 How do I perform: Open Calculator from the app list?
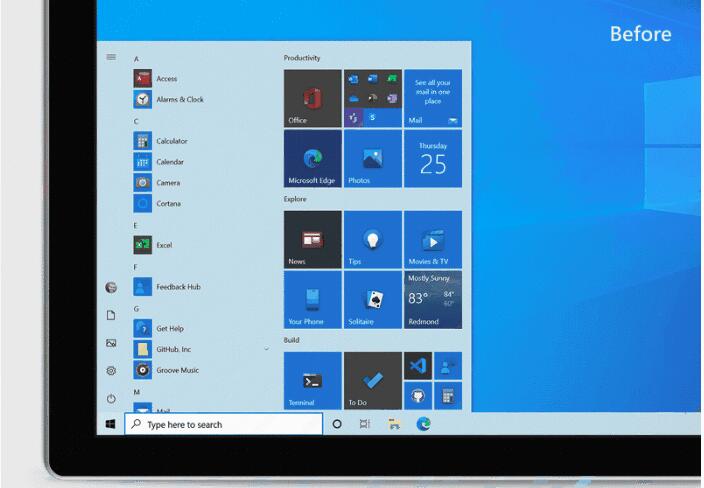tap(161, 141)
